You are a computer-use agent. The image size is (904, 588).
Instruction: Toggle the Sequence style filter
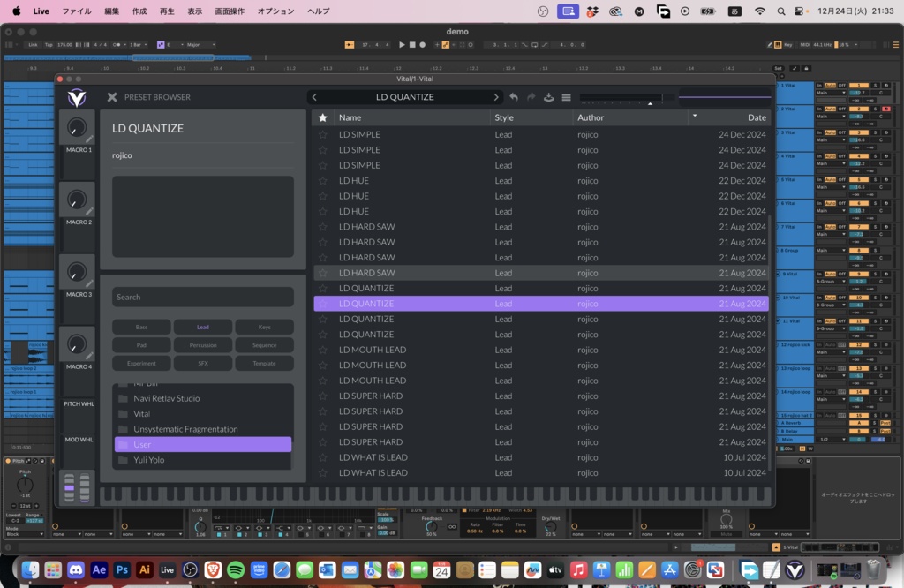pyautogui.click(x=265, y=345)
